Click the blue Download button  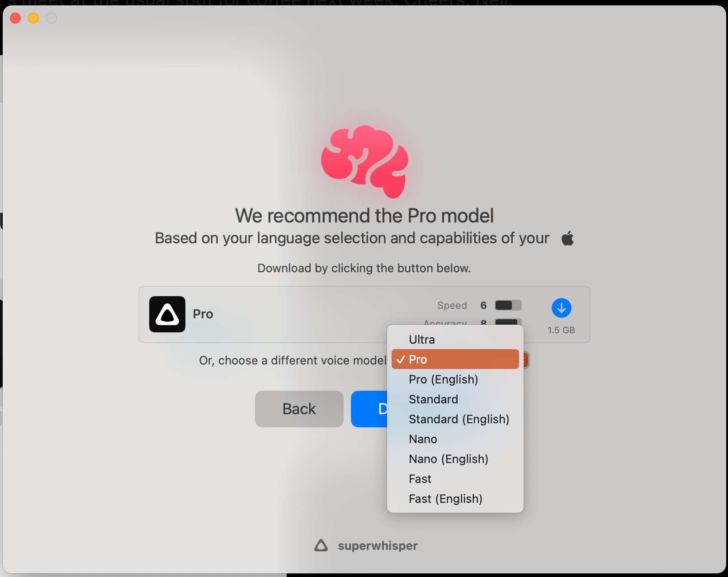[x=369, y=409]
